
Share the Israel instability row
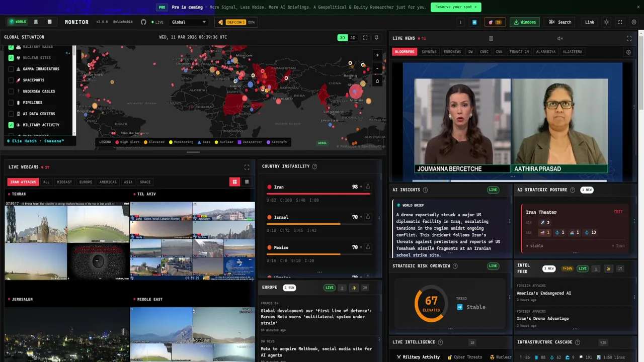tap(368, 217)
